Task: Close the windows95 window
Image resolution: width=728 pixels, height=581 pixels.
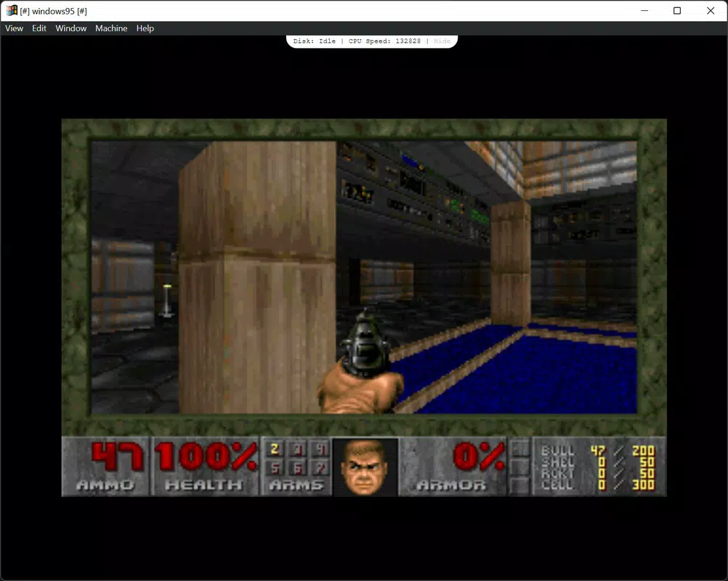Action: 711,11
